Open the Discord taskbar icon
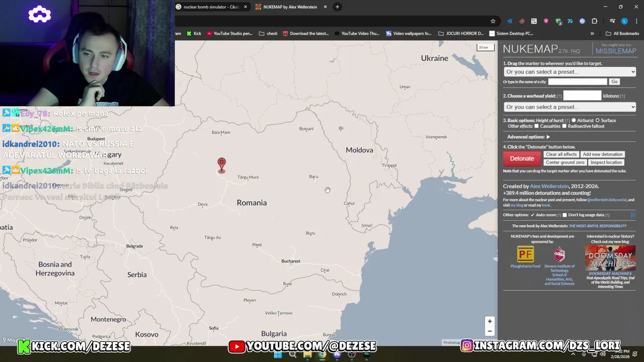644x362 pixels. [337, 354]
